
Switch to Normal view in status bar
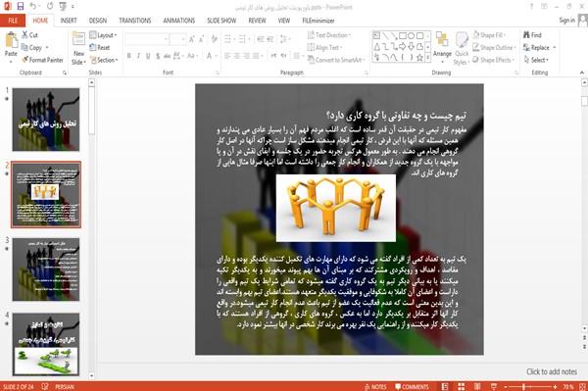(x=445, y=386)
